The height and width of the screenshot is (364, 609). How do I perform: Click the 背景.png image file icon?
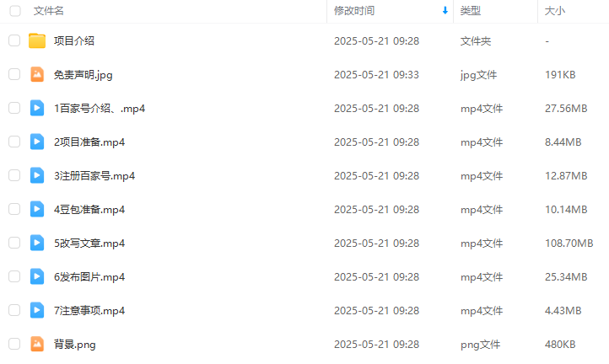(x=37, y=345)
